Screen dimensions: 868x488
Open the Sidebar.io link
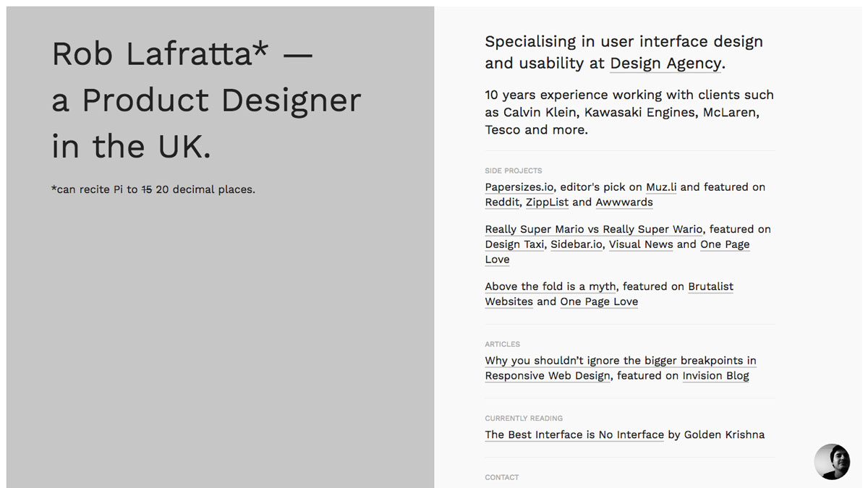(576, 244)
